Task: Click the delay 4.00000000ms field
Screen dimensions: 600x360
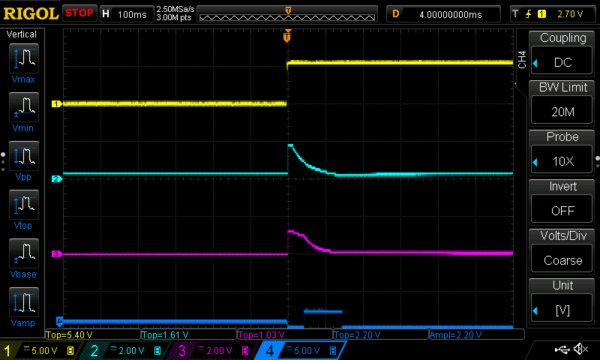Action: coord(443,15)
